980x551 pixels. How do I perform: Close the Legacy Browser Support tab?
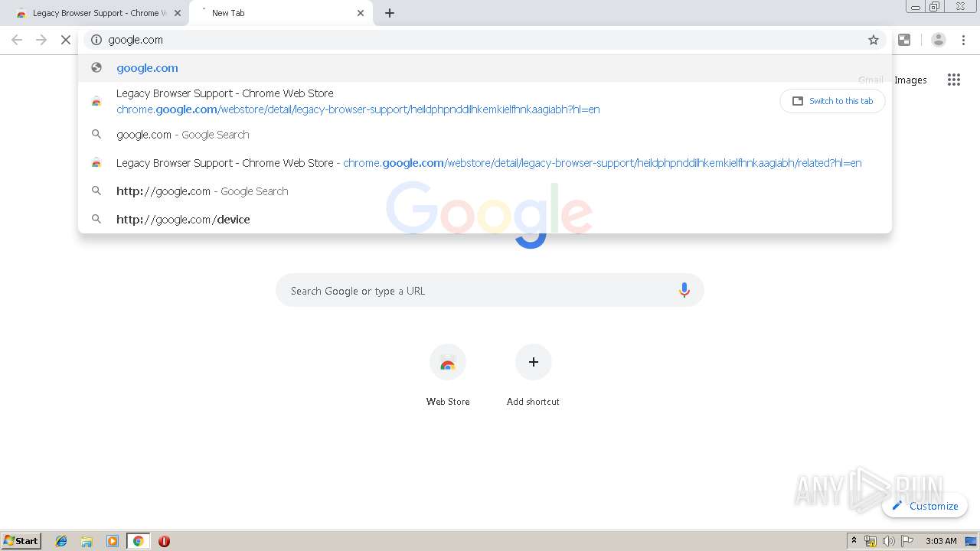[178, 13]
